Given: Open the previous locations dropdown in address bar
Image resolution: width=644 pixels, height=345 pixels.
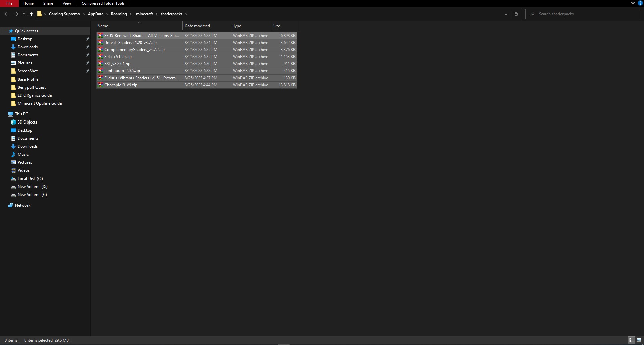Looking at the screenshot, I should (506, 14).
